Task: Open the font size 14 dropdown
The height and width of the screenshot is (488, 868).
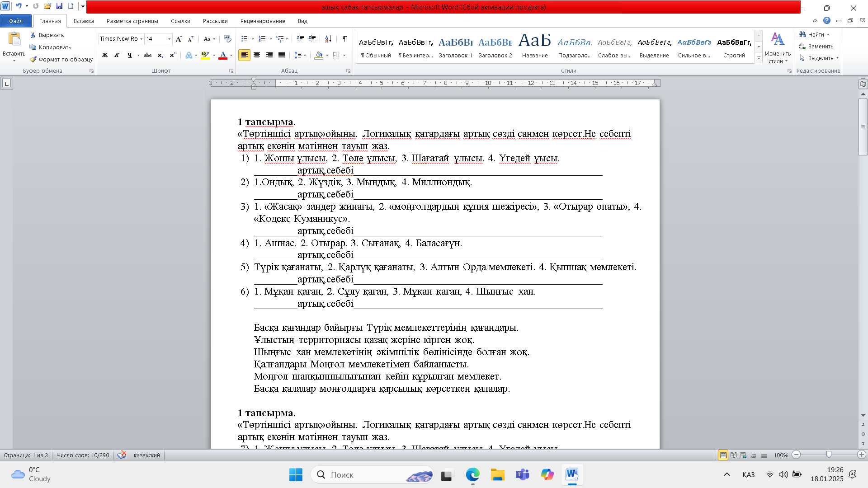Action: (x=169, y=39)
